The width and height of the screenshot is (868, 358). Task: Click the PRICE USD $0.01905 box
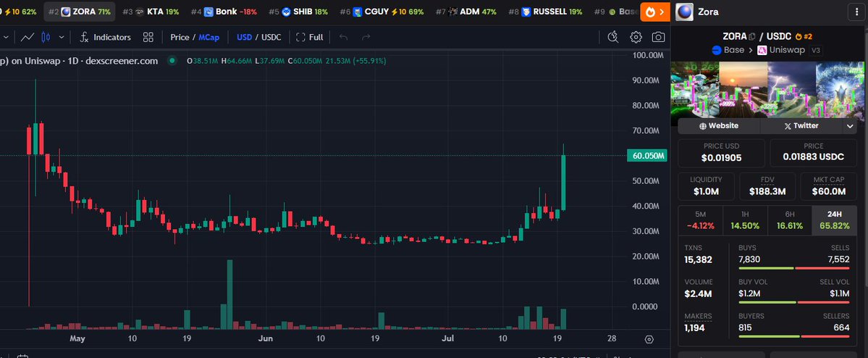coord(721,153)
